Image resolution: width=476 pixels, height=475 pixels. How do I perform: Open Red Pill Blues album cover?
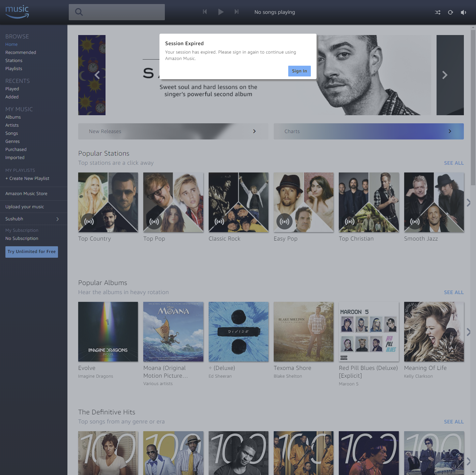(x=369, y=332)
